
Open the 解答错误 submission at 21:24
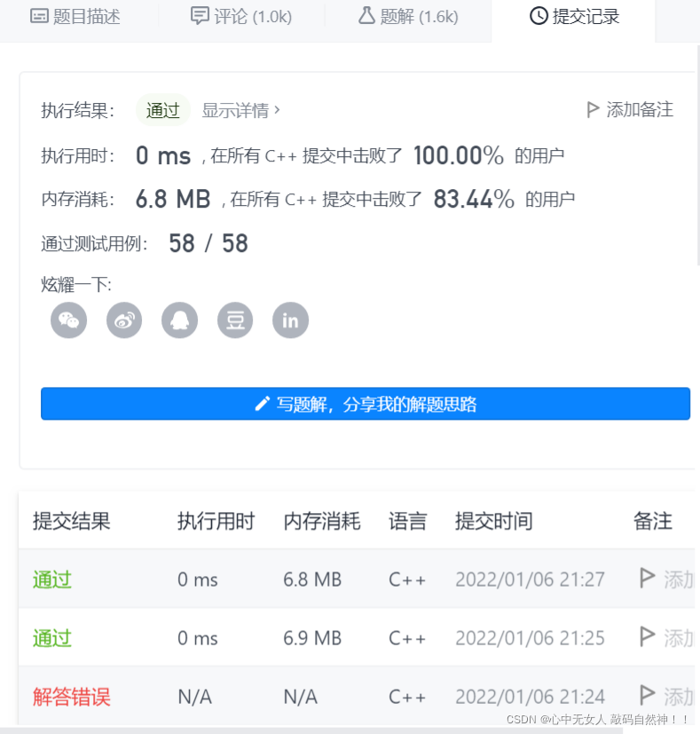[x=72, y=697]
